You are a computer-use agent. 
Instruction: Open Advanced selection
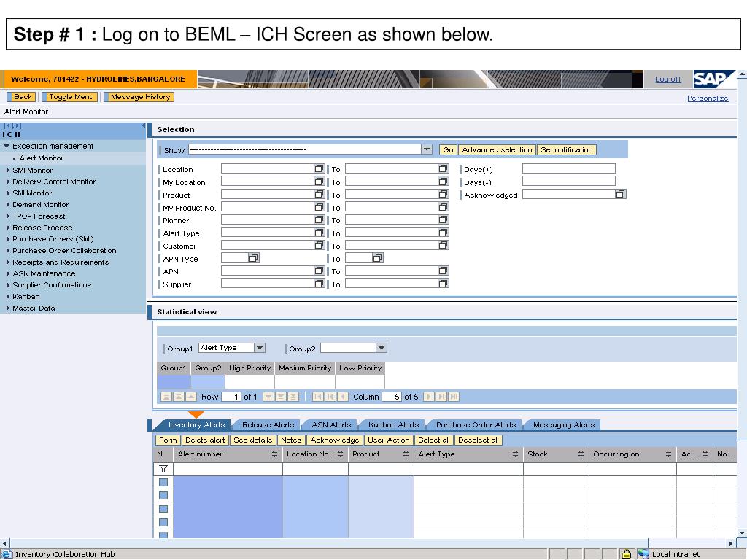coord(497,149)
